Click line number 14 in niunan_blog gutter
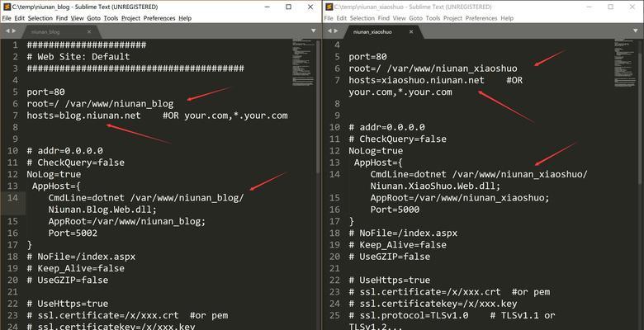Image resolution: width=644 pixels, height=330 pixels. click(x=12, y=197)
